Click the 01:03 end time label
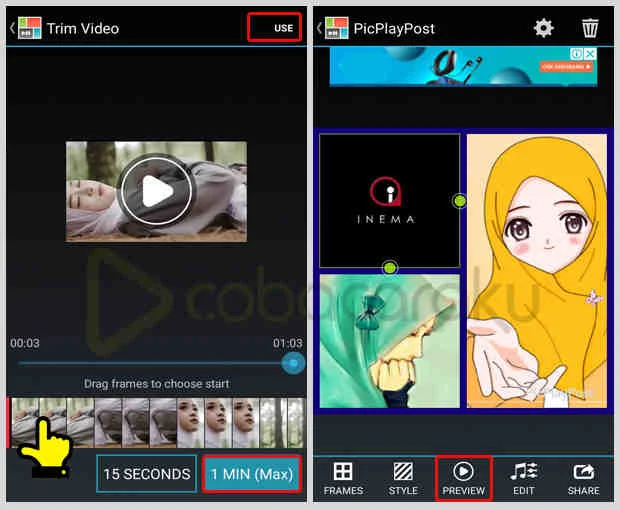 coord(287,343)
